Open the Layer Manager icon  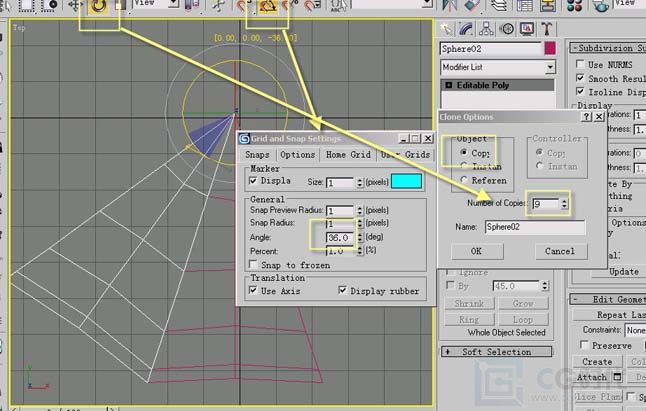point(499,5)
